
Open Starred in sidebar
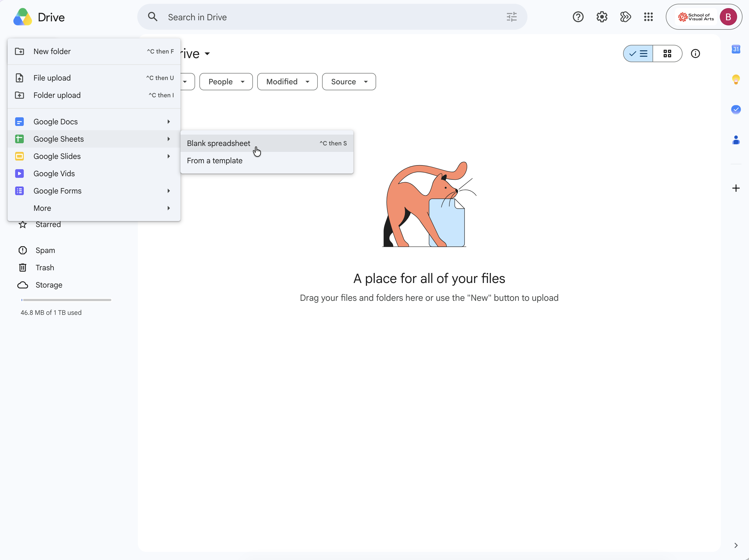(x=48, y=225)
